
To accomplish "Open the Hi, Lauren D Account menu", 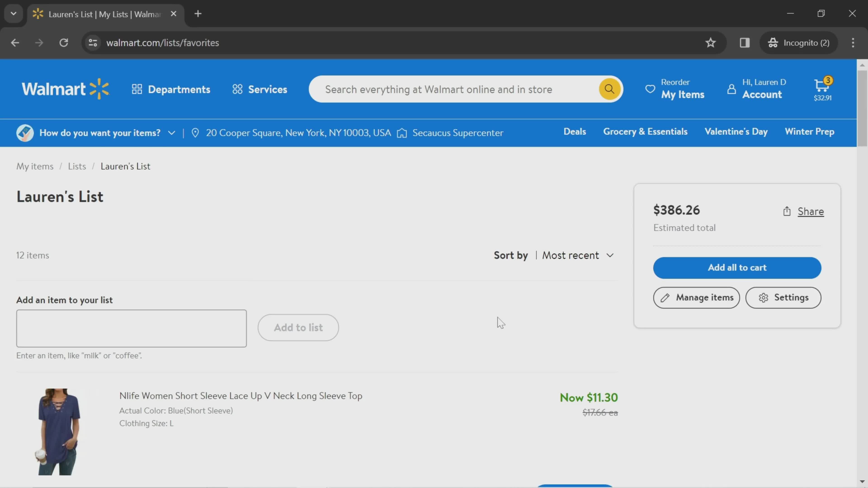I will [x=757, y=89].
